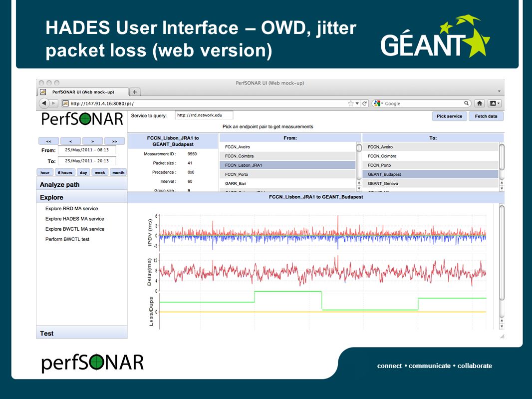Click the browser reload icon
This screenshot has height=399, width=532.
tap(365, 103)
